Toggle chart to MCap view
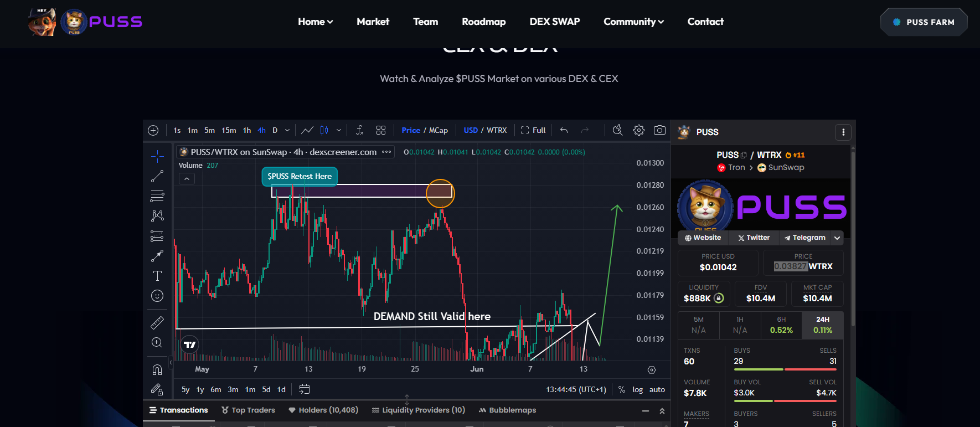980x427 pixels. click(439, 130)
